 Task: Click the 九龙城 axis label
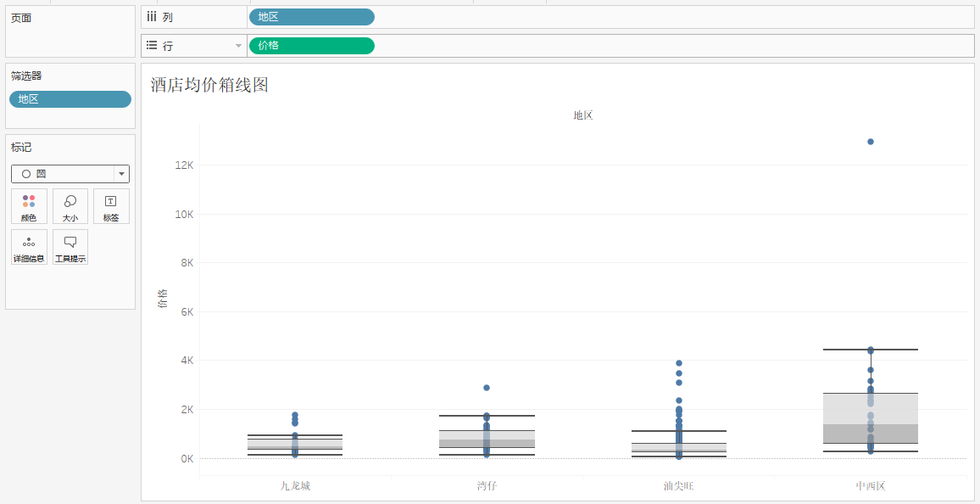pyautogui.click(x=295, y=486)
